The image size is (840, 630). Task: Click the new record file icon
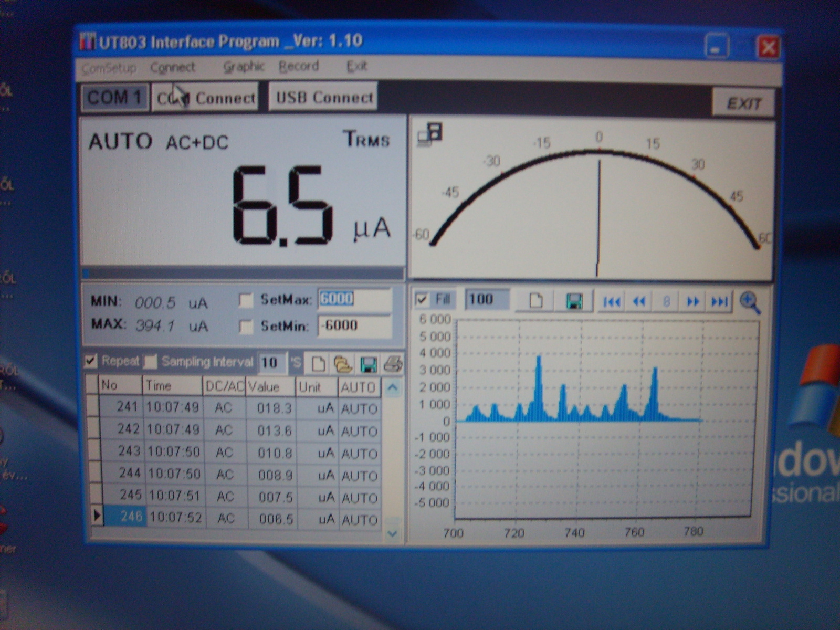coord(318,363)
